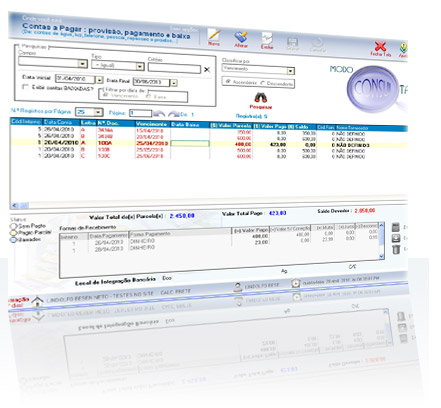Screen dimensions: 441x408
Task: Click the Excluir delete icon
Action: [267, 39]
